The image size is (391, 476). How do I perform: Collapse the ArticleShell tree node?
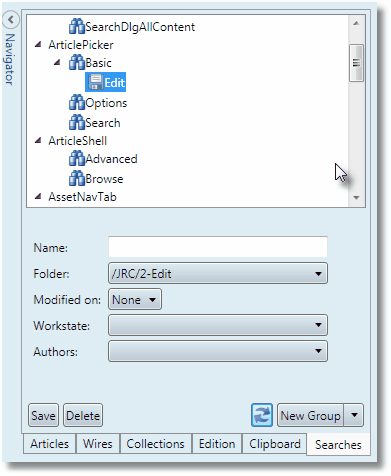(38, 140)
